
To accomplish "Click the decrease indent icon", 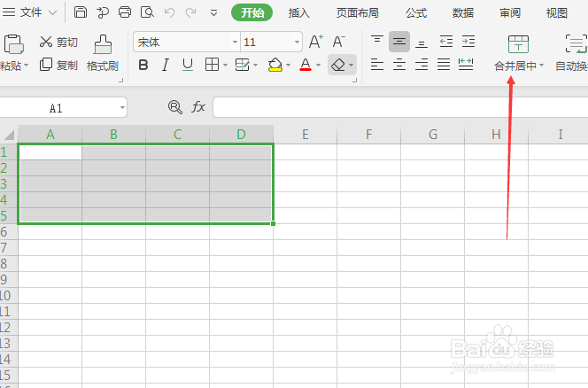I will pos(446,42).
